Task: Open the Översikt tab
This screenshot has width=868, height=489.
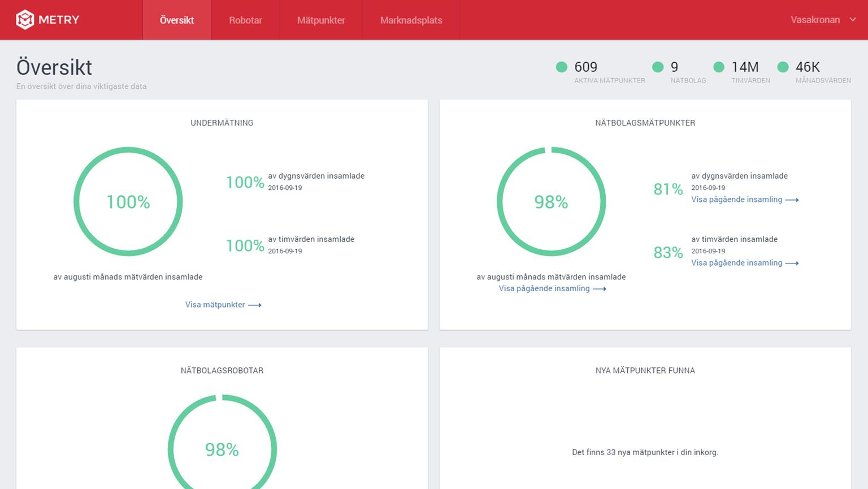Action: 177,20
